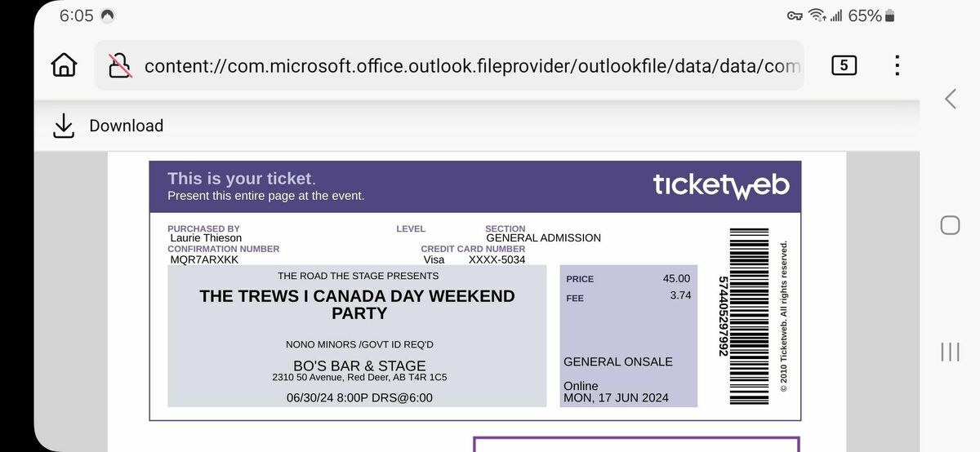Click the Download text label
This screenshot has height=452, width=980.
pos(127,126)
